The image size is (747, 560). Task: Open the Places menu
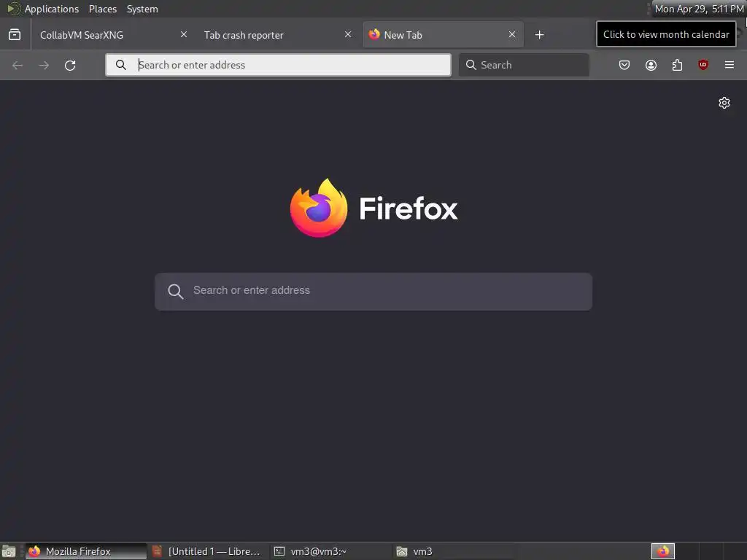click(x=103, y=9)
